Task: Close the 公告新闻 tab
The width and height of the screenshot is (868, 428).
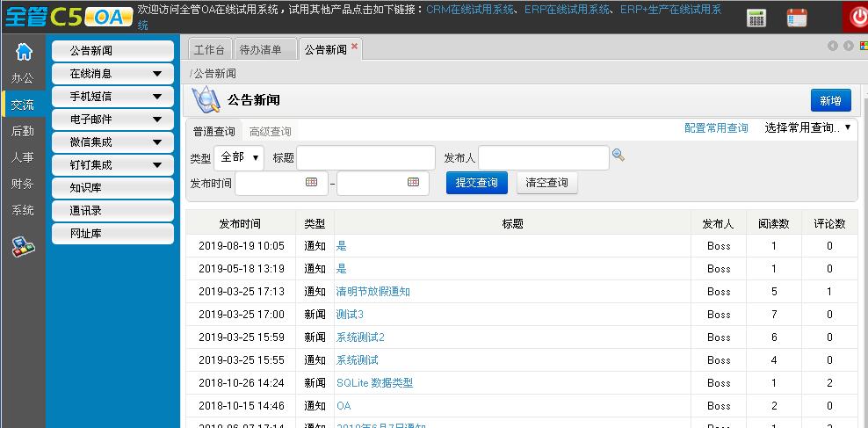Action: coord(354,47)
